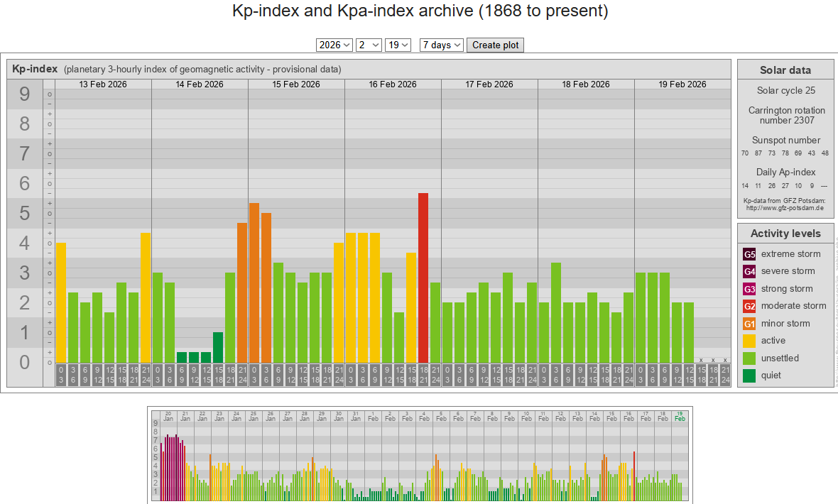This screenshot has width=838, height=504.
Task: Open the day dropdown showing 19
Action: (x=398, y=45)
